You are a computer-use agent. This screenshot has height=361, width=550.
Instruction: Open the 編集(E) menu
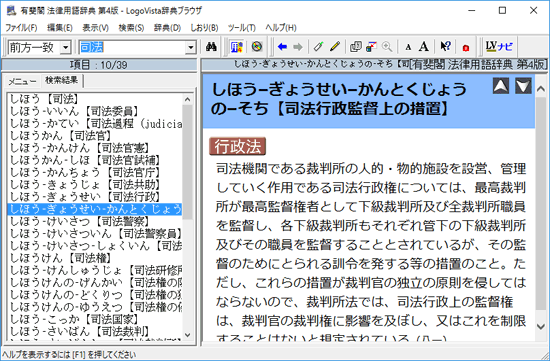60,28
